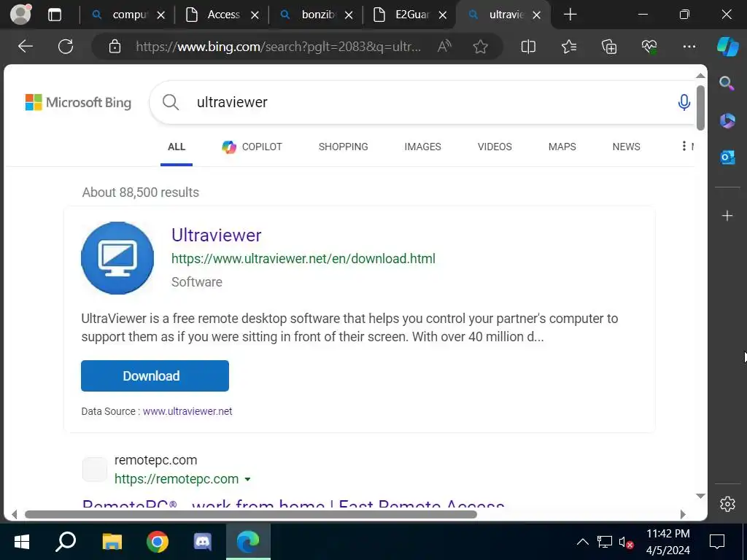Search by voice with microphone icon
This screenshot has width=747, height=560.
pyautogui.click(x=684, y=102)
